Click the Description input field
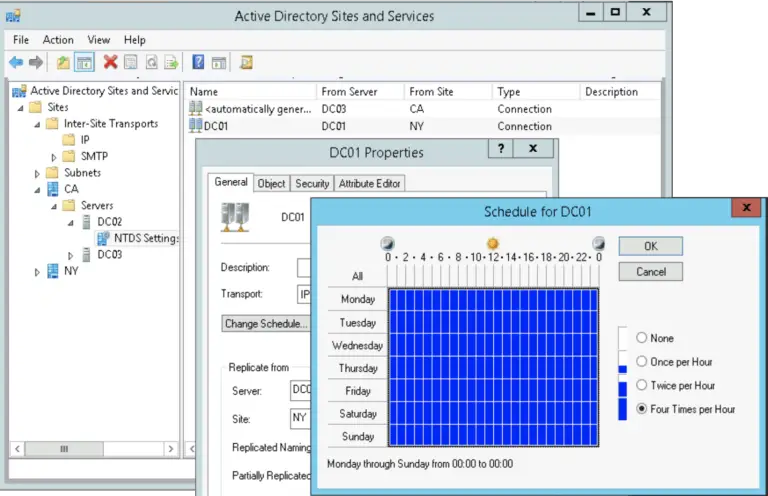This screenshot has height=496, width=768. (x=304, y=268)
